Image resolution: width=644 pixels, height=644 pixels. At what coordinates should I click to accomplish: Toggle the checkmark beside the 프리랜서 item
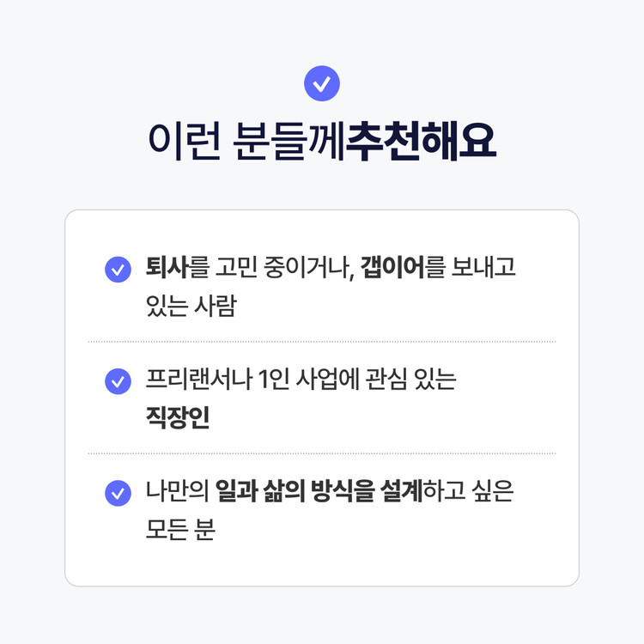click(117, 381)
